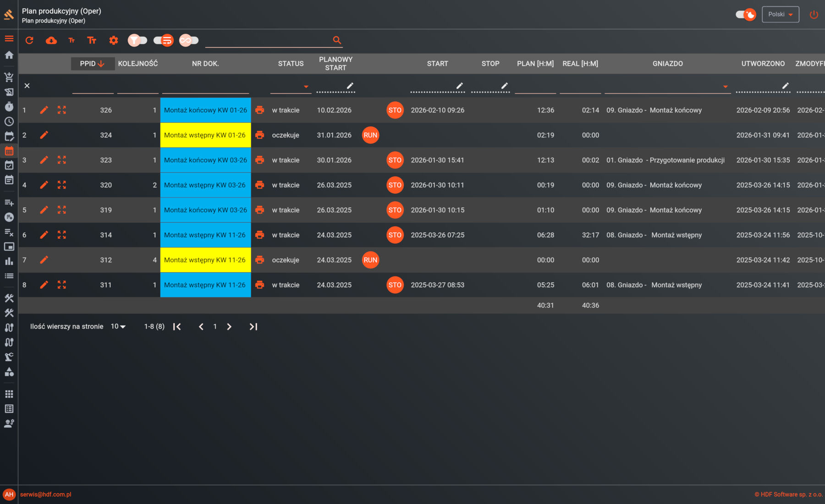The image size is (825, 504).
Task: Click STO button for PPID 326
Action: tap(395, 110)
